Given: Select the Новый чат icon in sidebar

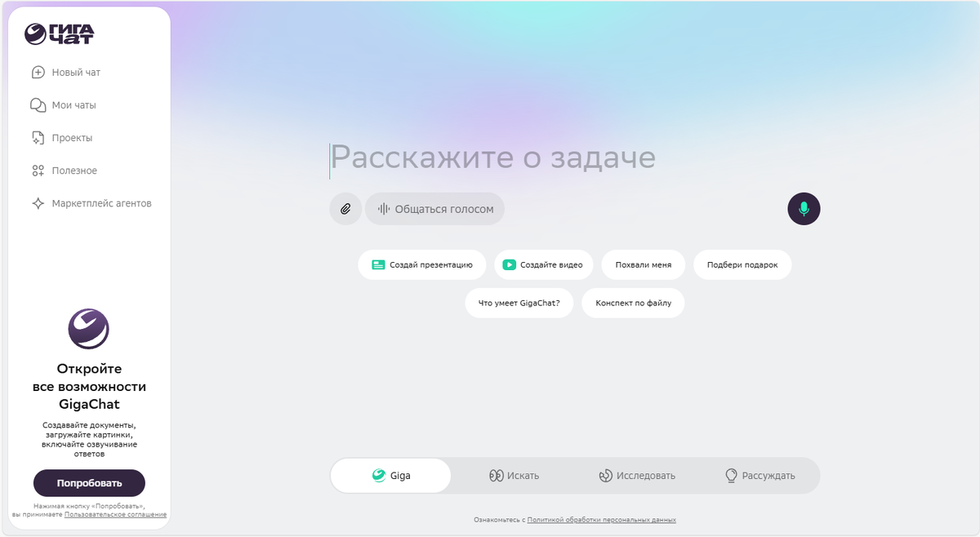Looking at the screenshot, I should [x=38, y=72].
